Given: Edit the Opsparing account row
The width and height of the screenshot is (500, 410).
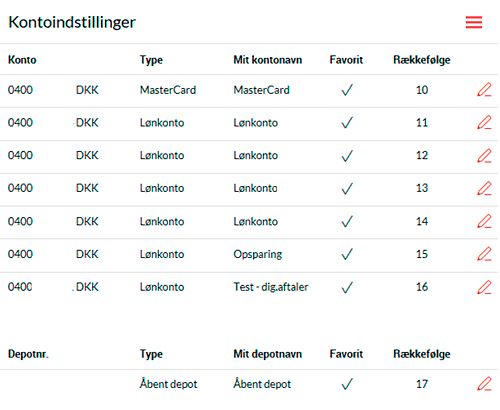Looking at the screenshot, I should (484, 254).
